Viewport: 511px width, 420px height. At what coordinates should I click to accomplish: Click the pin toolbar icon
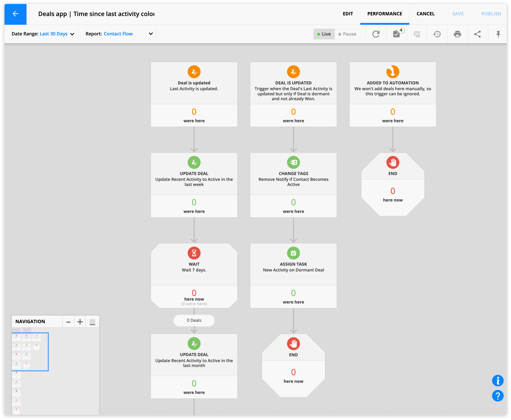(x=498, y=34)
